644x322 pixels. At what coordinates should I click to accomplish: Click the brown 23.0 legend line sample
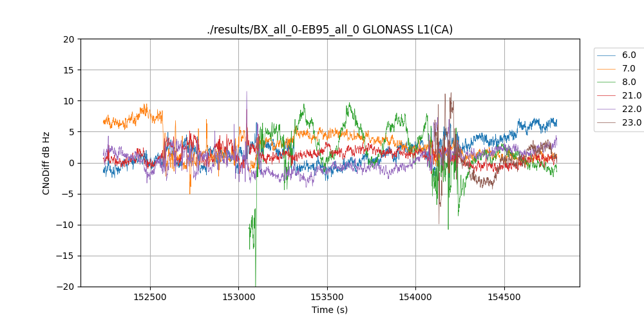tap(607, 123)
